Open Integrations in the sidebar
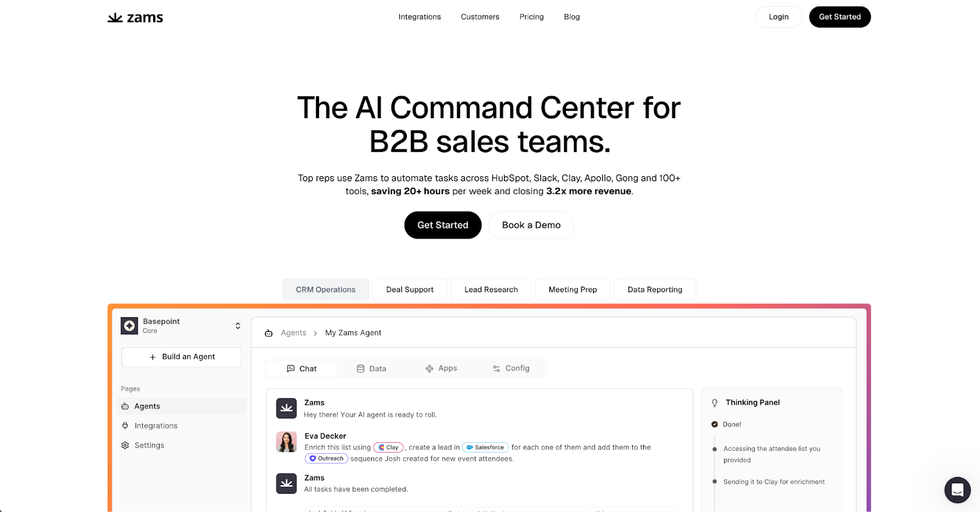The width and height of the screenshot is (980, 512). (x=181, y=426)
